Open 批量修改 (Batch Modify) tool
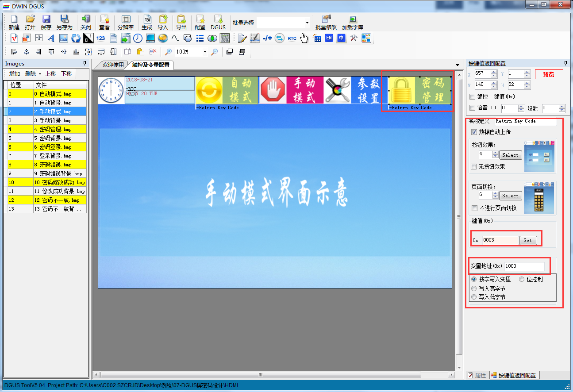The height and width of the screenshot is (392, 573). [x=326, y=22]
